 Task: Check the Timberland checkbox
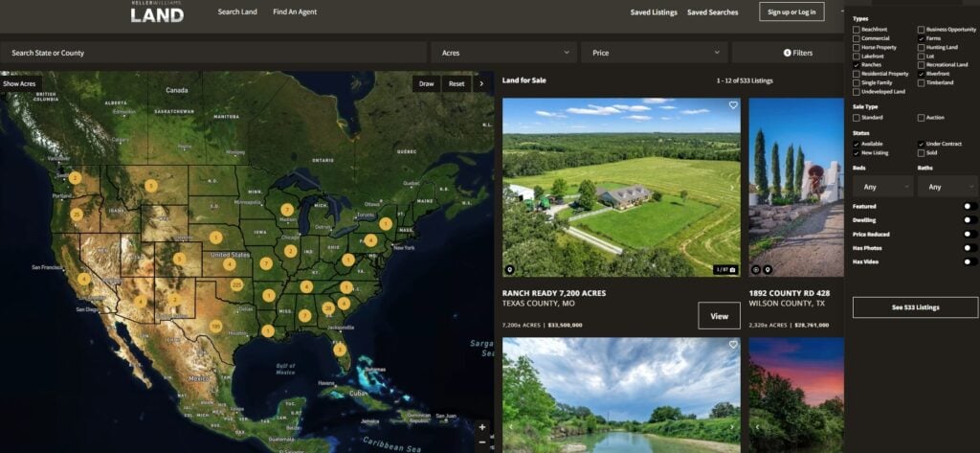pos(922,82)
